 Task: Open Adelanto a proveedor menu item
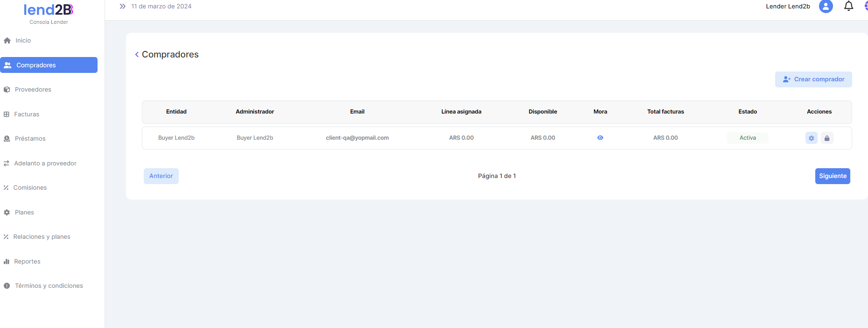click(45, 164)
